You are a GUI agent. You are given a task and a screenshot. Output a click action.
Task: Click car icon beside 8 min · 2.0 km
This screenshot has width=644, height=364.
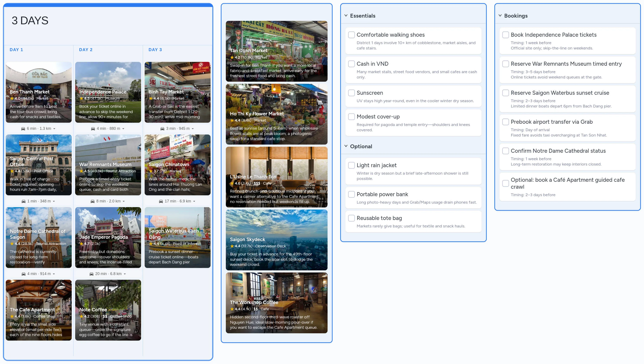(93, 201)
